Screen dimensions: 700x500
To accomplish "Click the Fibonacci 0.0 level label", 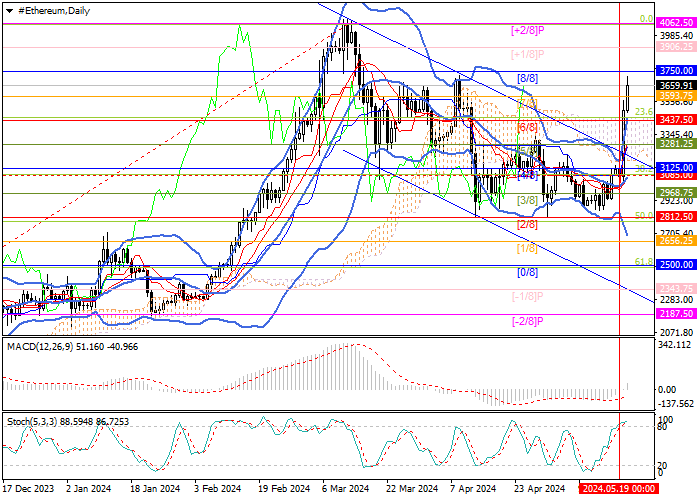I will pyautogui.click(x=646, y=19).
